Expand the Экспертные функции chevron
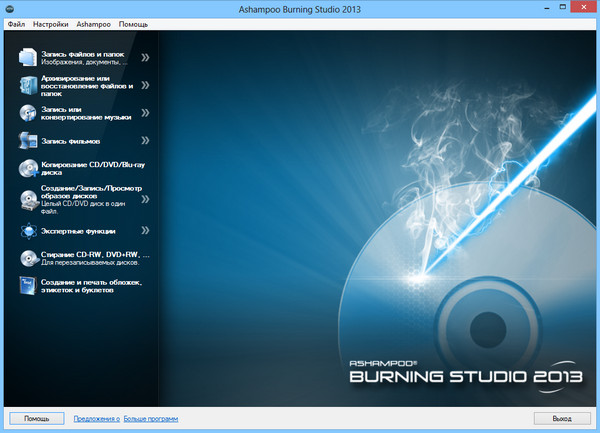Image resolution: width=600 pixels, height=433 pixels. point(146,230)
